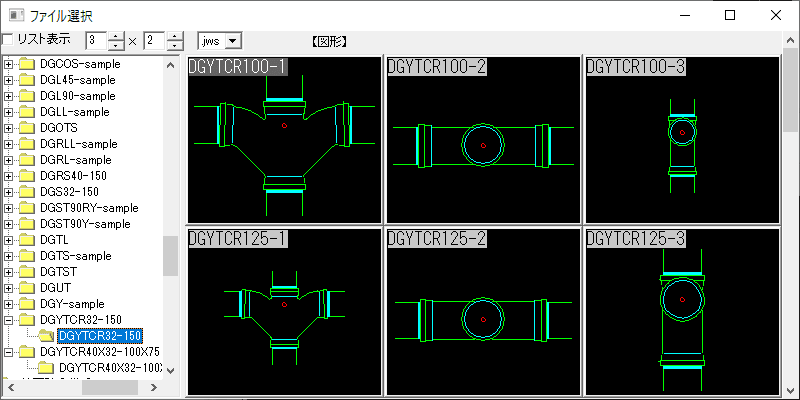Click the DGUT folder icon
Viewport: 800px width, 400px height.
click(x=27, y=288)
